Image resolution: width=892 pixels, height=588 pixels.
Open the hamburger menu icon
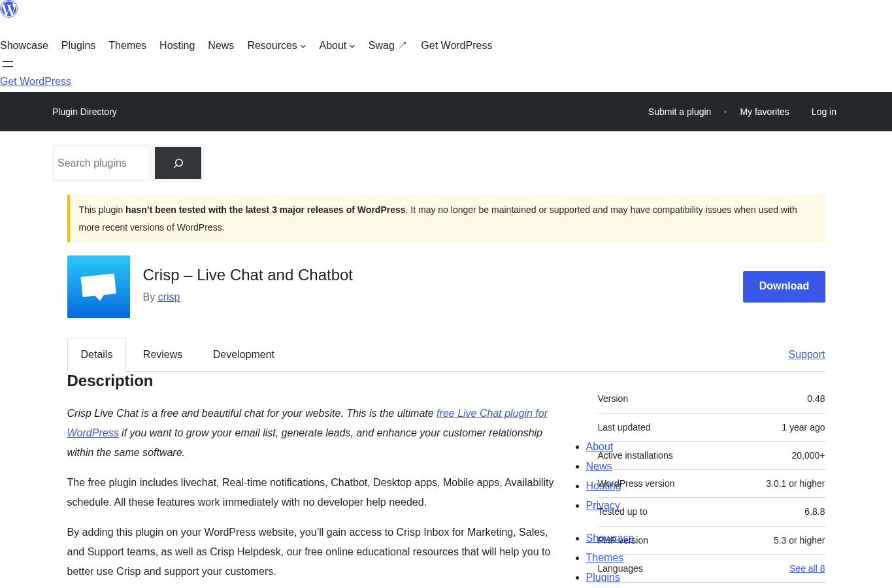click(x=8, y=64)
